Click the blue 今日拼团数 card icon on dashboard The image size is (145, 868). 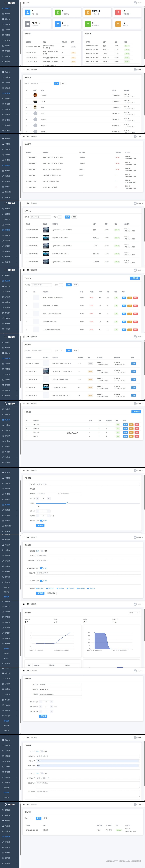click(27, 12)
